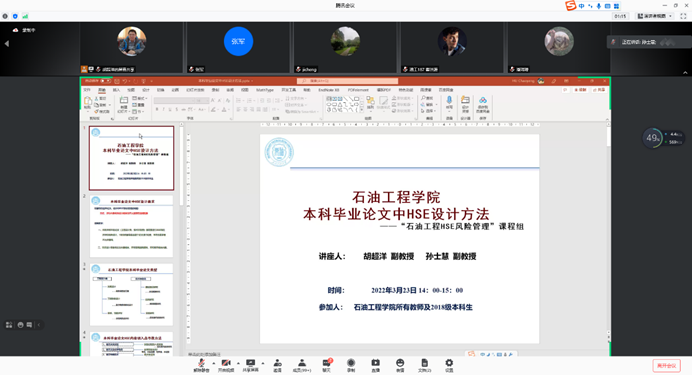Screen dimensions: 692x375
Task: Start recording the meeting
Action: tap(351, 365)
